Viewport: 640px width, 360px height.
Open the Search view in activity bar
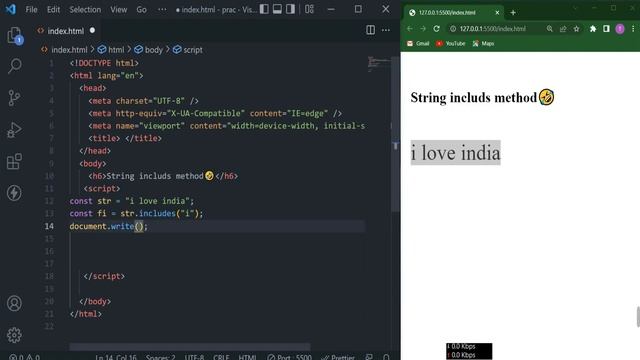tap(15, 65)
